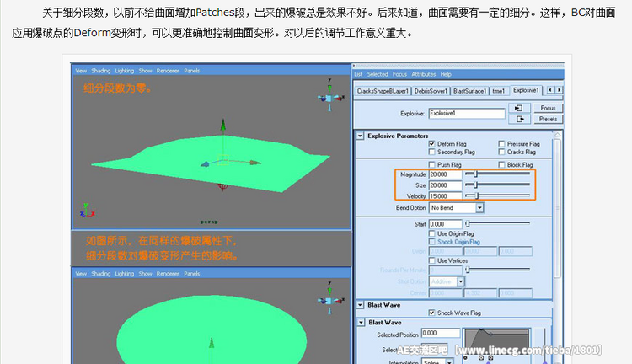Open Lighting menu in zero-subdivision viewport
632x364 pixels.
[x=125, y=71]
